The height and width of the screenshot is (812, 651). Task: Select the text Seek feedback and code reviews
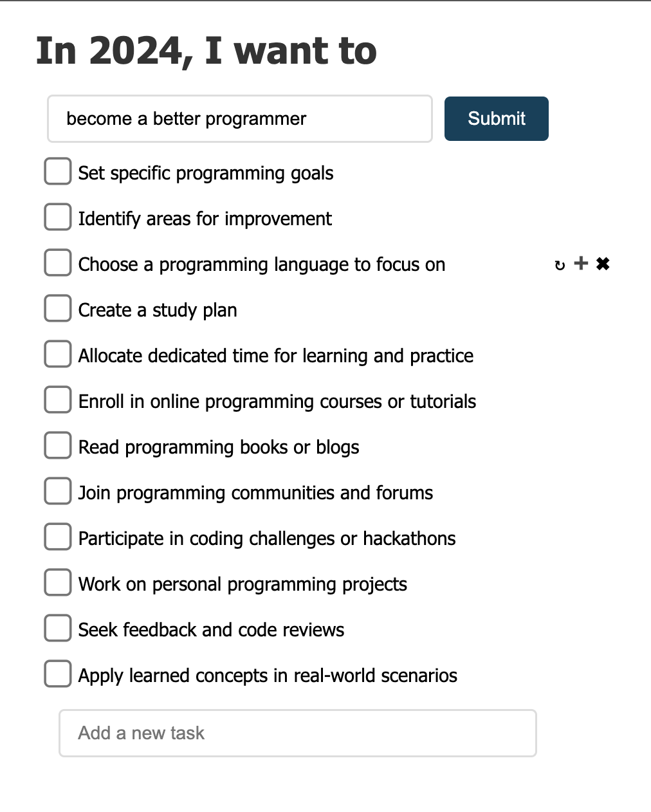[211, 630]
